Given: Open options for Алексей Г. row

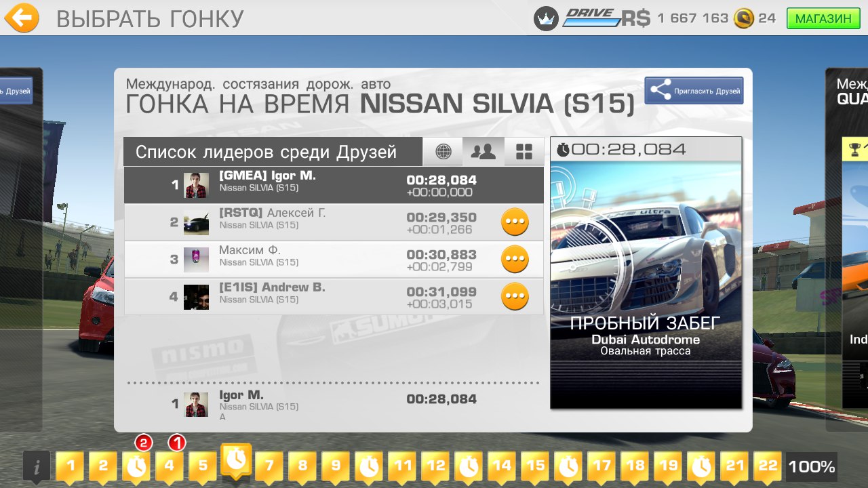Looking at the screenshot, I should pos(515,222).
